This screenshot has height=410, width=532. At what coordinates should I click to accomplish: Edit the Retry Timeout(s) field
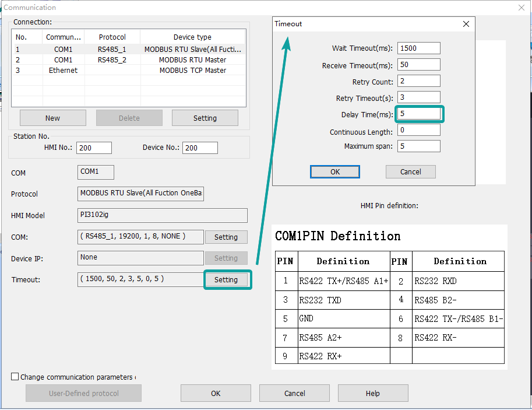(419, 97)
